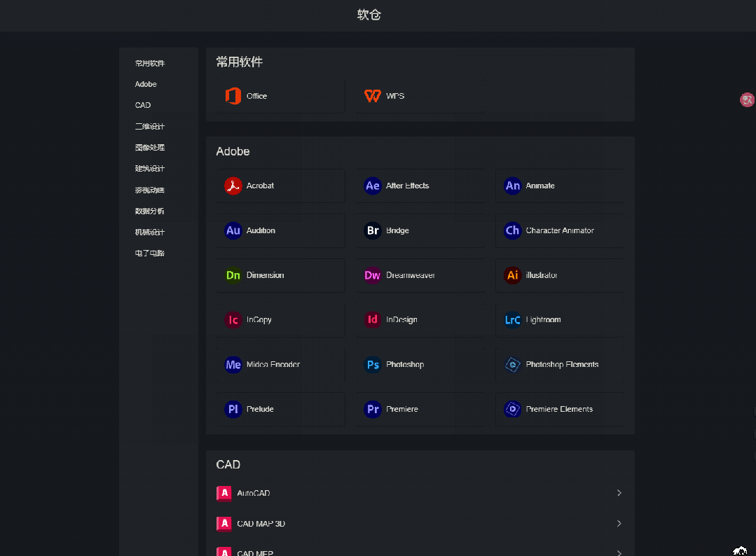The width and height of the screenshot is (756, 556).
Task: Expand the CAD MEP row arrow
Action: click(619, 552)
